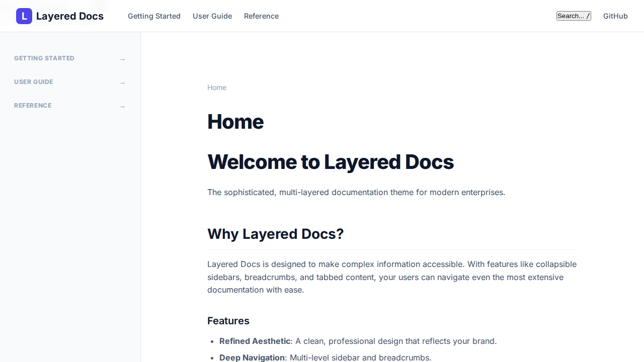This screenshot has height=362, width=644.
Task: Click the "Why Layered Docs?" section heading
Action: (x=275, y=234)
